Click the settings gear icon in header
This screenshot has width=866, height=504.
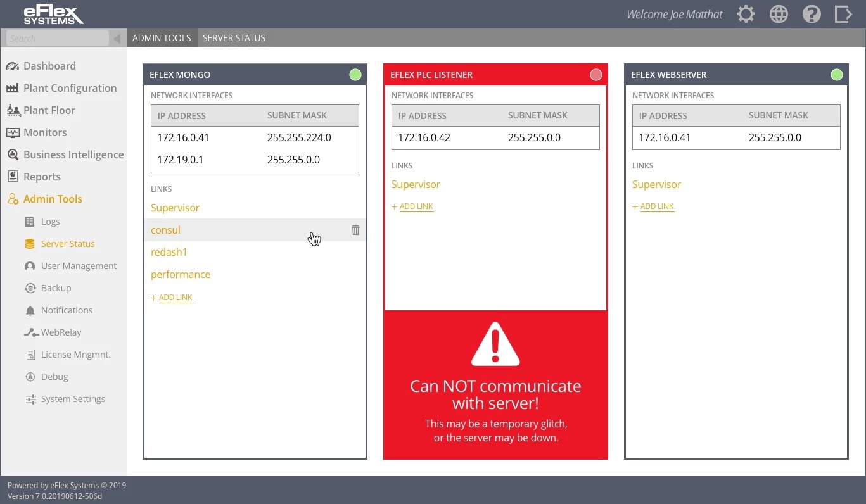(x=746, y=14)
